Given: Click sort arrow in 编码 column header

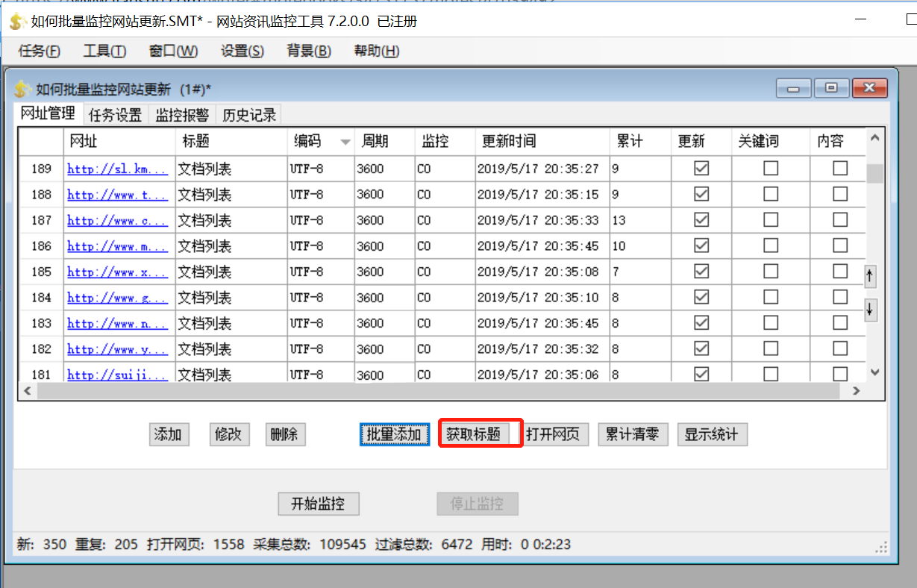Looking at the screenshot, I should [x=345, y=142].
